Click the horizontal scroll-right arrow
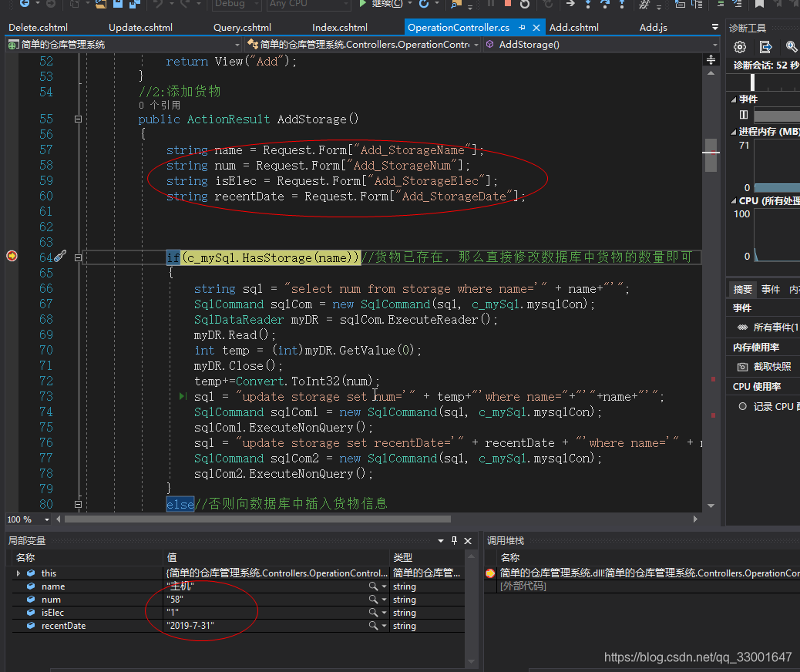The height and width of the screenshot is (672, 800). (695, 519)
